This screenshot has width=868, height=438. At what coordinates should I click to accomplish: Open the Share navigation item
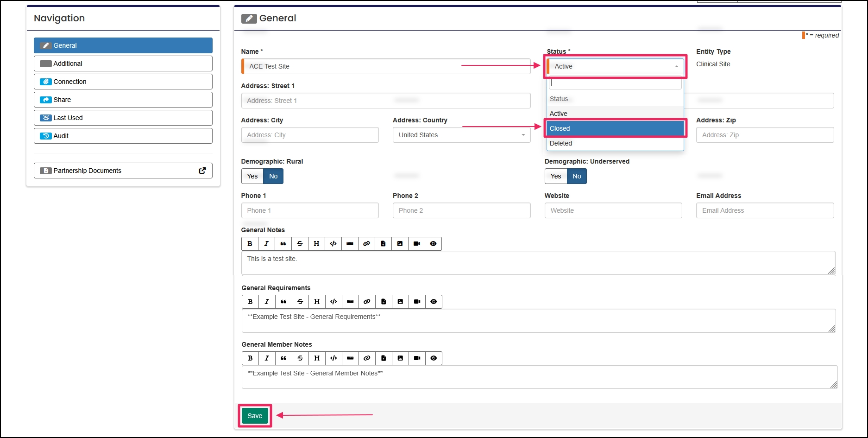point(123,100)
